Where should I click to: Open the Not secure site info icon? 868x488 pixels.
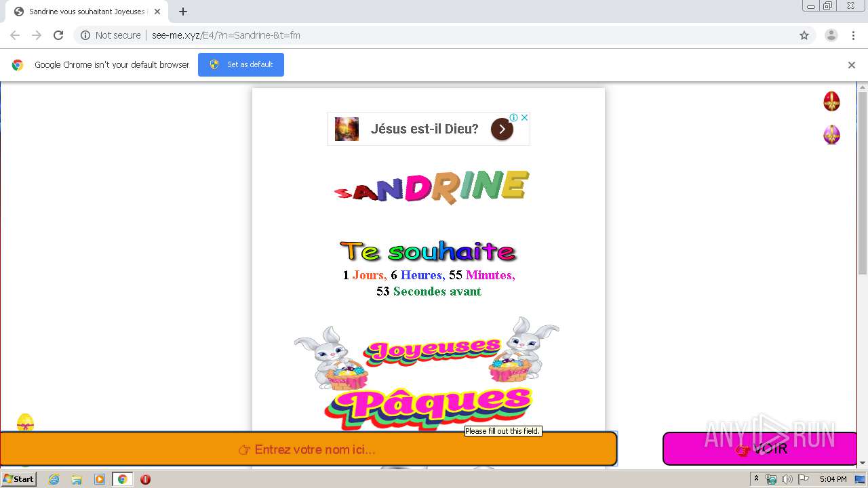pyautogui.click(x=85, y=35)
